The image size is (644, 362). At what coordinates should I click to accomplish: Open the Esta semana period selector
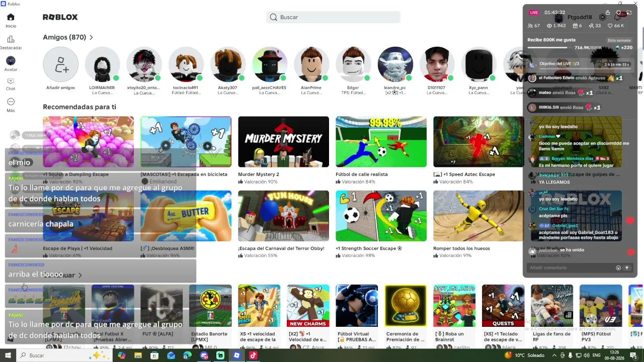[x=619, y=40]
